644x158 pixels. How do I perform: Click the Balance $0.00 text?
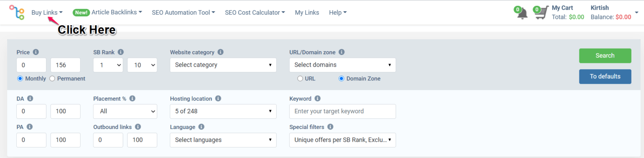coord(611,17)
